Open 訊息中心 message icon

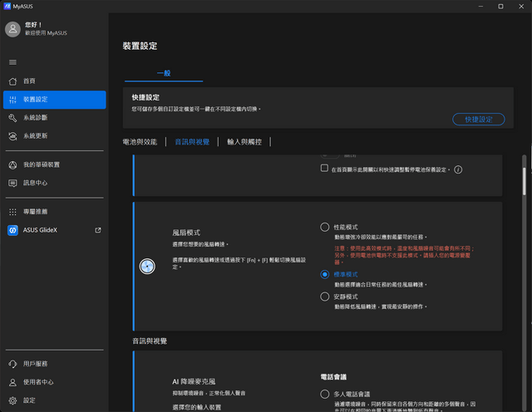tap(12, 183)
